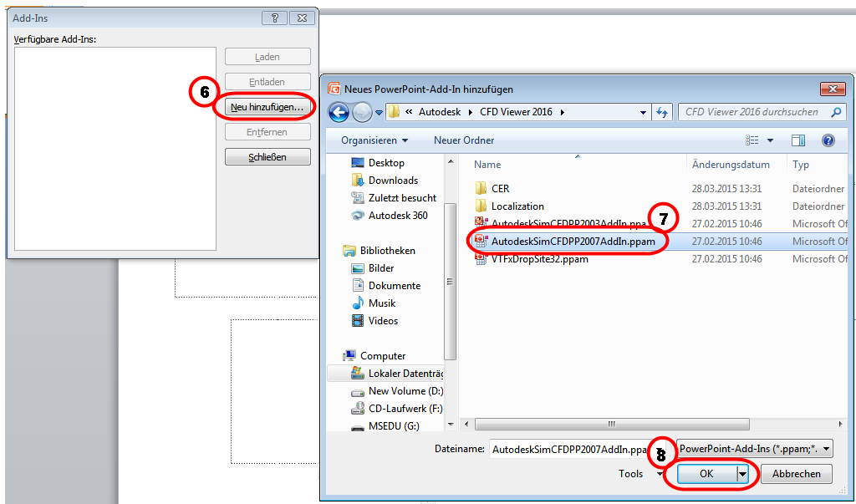The height and width of the screenshot is (504, 856).
Task: Select the CER folder
Action: [500, 188]
